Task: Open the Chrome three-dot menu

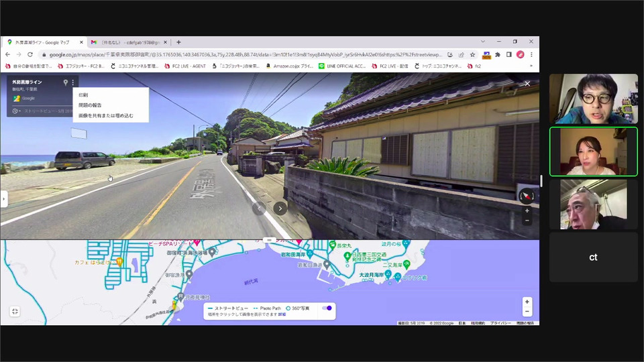Action: coord(531,54)
